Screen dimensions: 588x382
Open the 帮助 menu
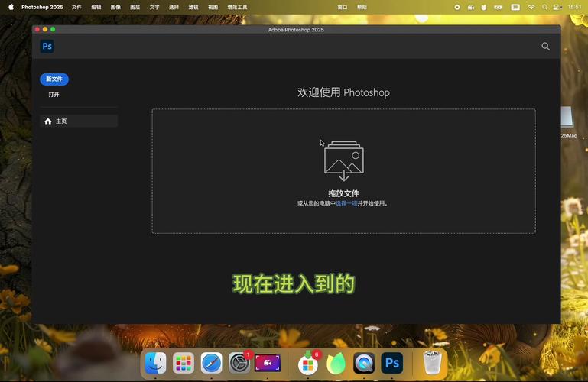(x=362, y=7)
